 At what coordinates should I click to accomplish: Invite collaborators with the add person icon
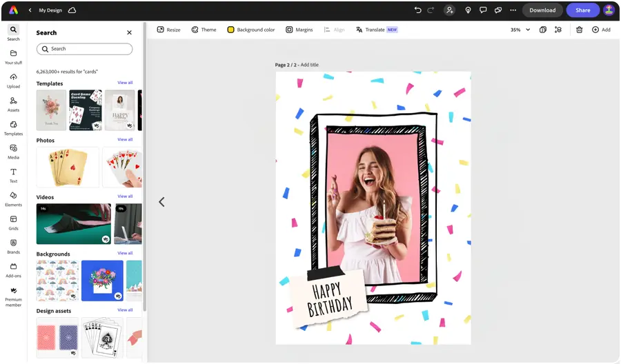449,10
